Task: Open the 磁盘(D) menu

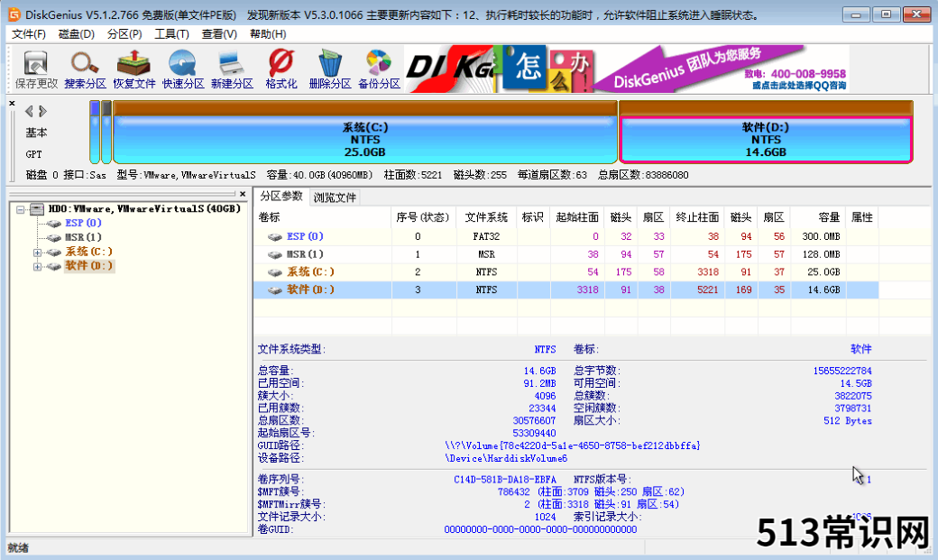Action: (77, 34)
